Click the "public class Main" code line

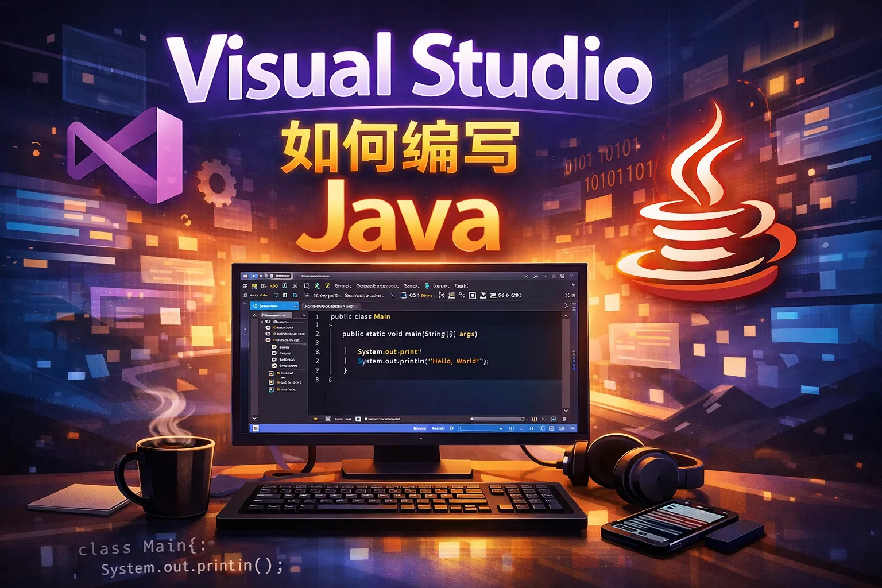coord(360,316)
